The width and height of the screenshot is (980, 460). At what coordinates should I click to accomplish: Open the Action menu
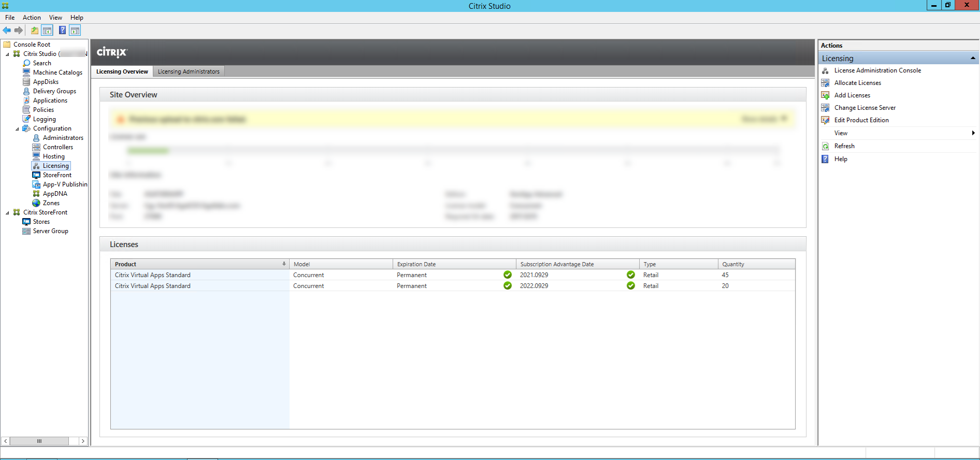coord(32,18)
